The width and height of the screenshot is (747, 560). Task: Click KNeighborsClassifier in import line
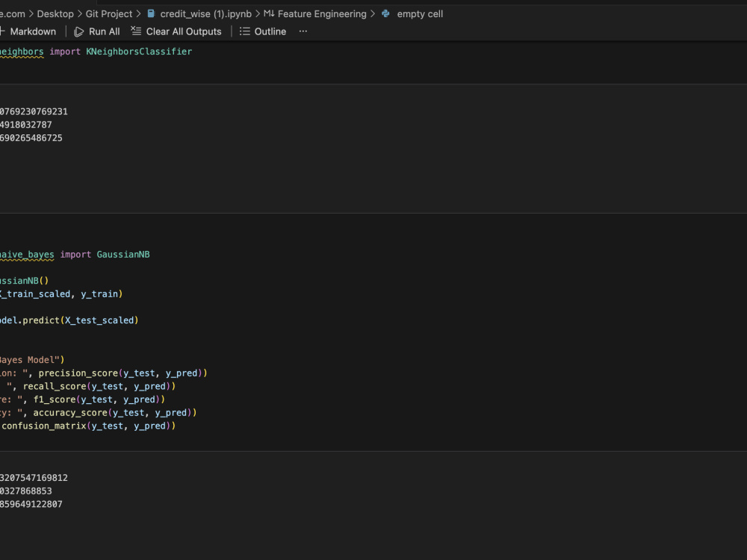click(139, 52)
